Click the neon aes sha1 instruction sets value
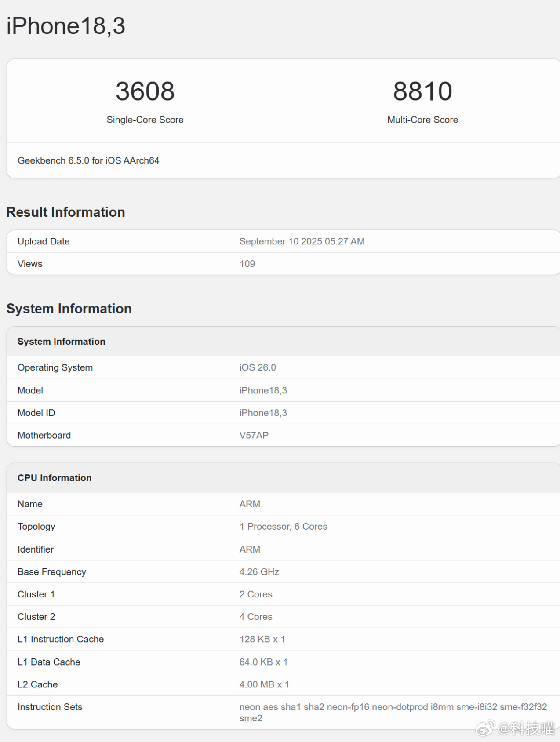 [393, 713]
